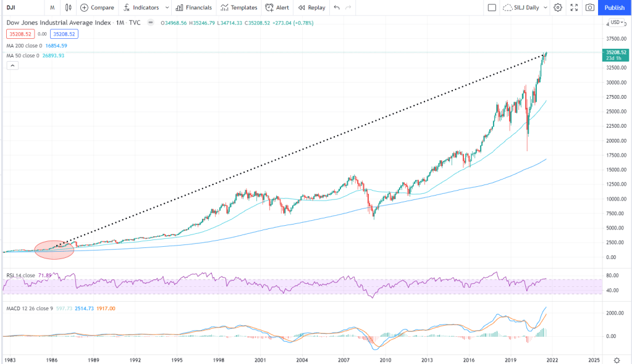Open the indicator Templates menu
This screenshot has height=364, width=632.
pyautogui.click(x=238, y=7)
